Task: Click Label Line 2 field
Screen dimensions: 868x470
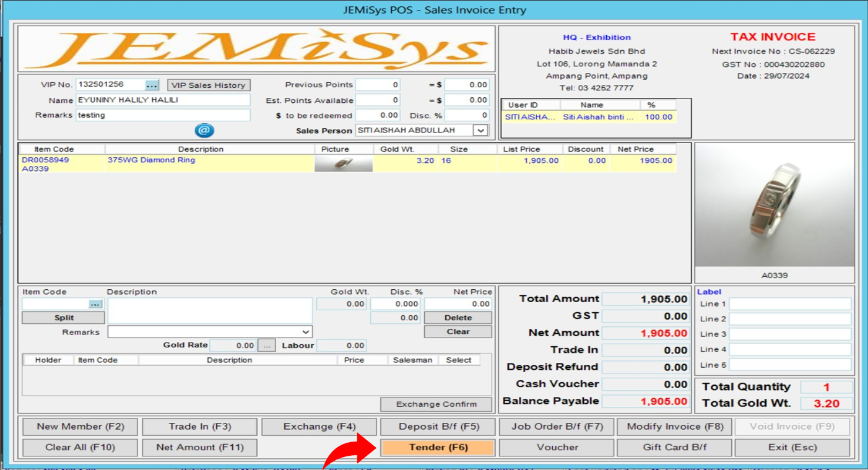Action: pyautogui.click(x=790, y=319)
